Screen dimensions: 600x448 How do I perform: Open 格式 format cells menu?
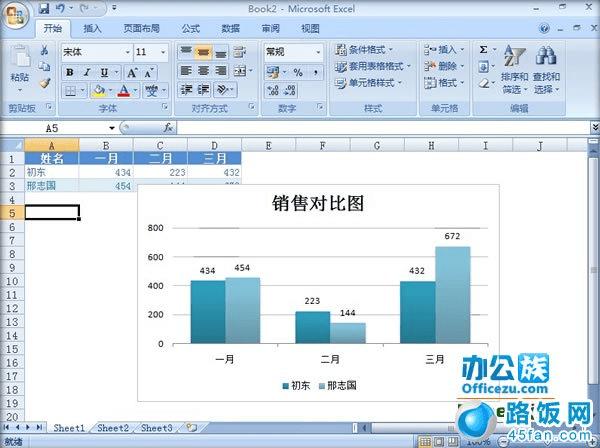click(444, 83)
